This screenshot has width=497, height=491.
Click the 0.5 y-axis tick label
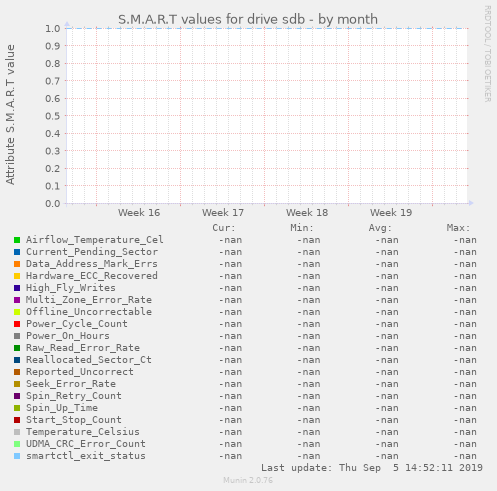tap(53, 116)
